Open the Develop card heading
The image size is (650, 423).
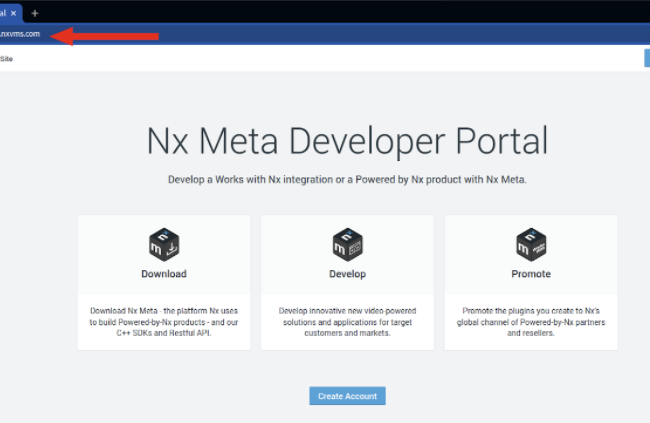347,274
